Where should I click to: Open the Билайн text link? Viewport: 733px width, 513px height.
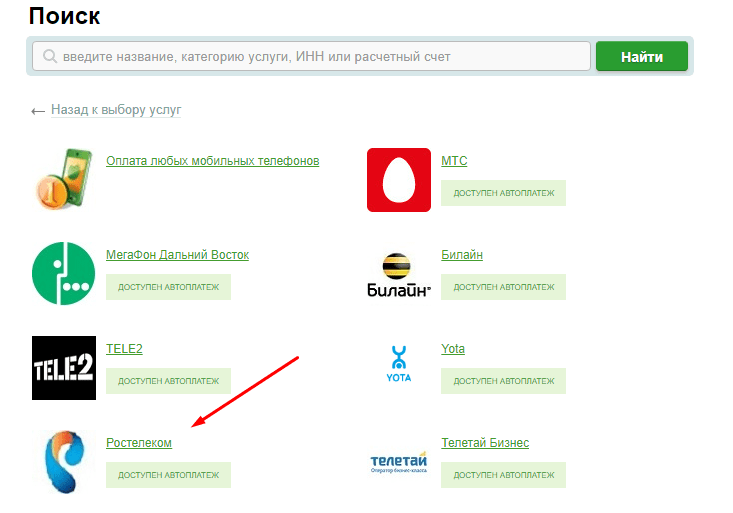tap(462, 255)
